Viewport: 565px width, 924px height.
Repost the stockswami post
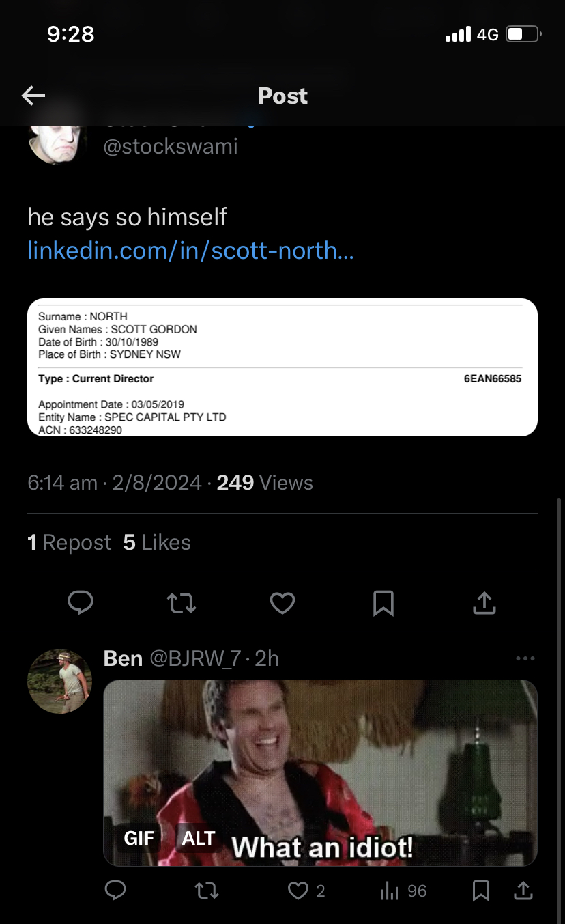pyautogui.click(x=182, y=603)
